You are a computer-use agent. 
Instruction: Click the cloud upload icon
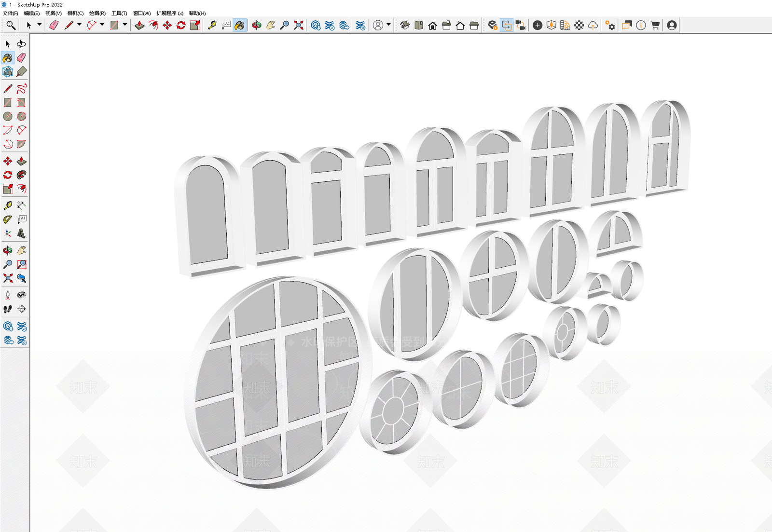coord(593,25)
